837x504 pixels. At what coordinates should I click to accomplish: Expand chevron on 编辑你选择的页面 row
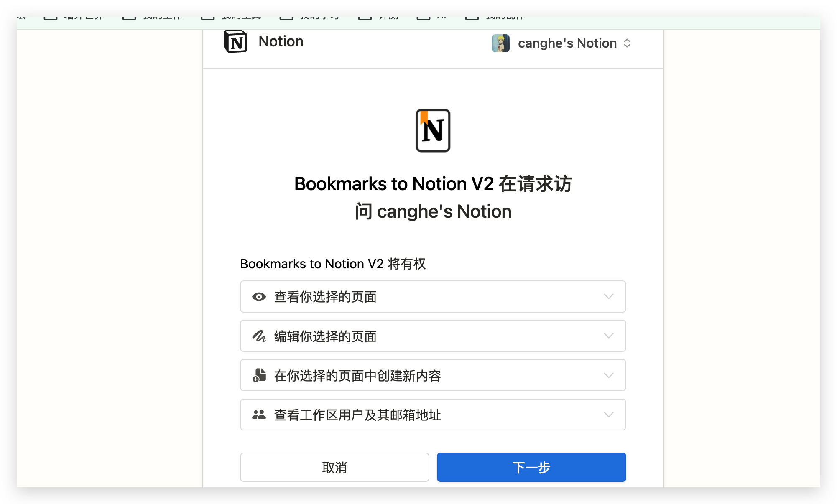pos(608,336)
